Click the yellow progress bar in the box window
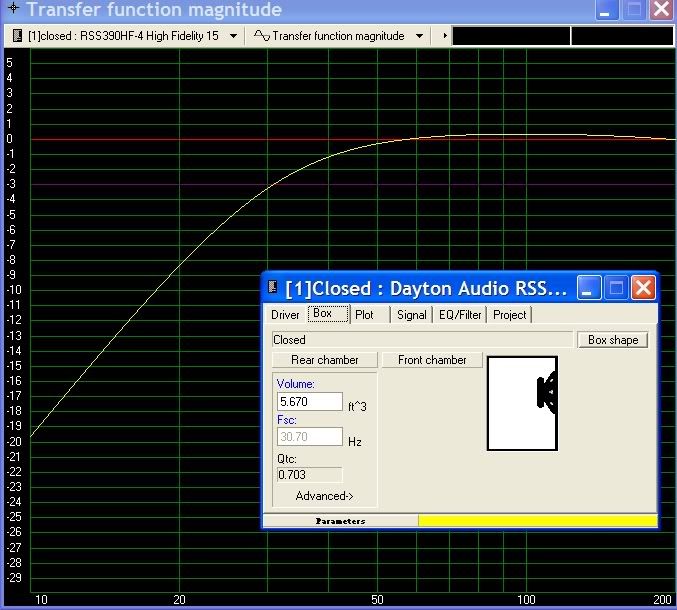677x610 pixels. coord(538,520)
